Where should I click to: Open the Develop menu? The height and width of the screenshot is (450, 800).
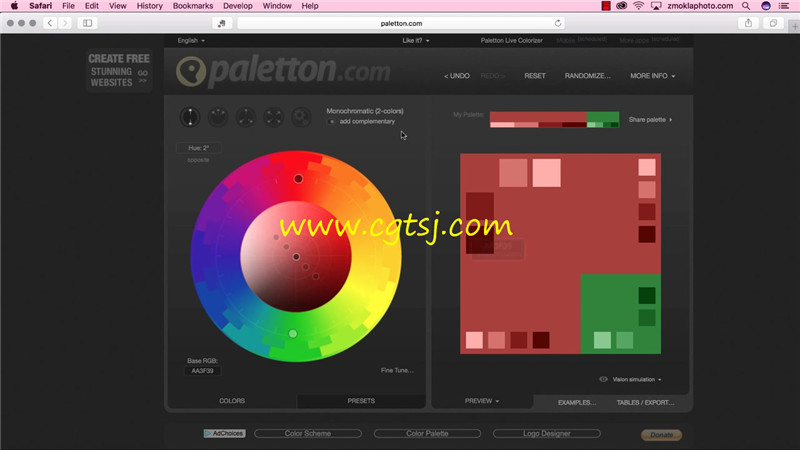point(238,6)
